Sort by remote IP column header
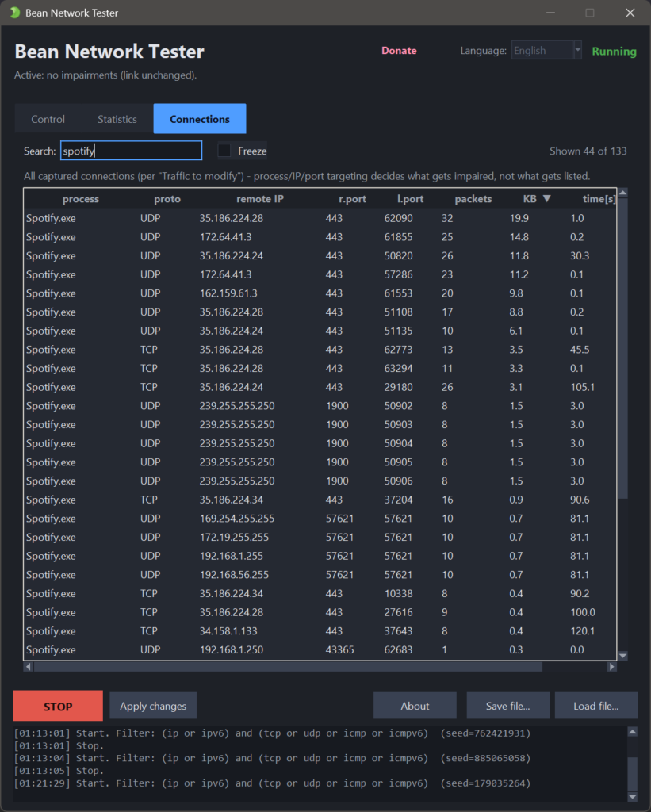 (260, 199)
